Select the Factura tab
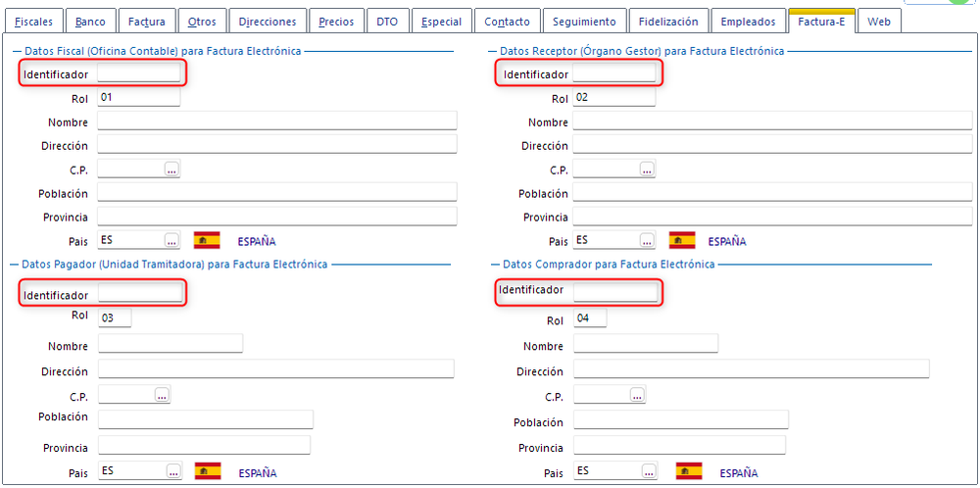This screenshot has width=980, height=488. click(147, 22)
